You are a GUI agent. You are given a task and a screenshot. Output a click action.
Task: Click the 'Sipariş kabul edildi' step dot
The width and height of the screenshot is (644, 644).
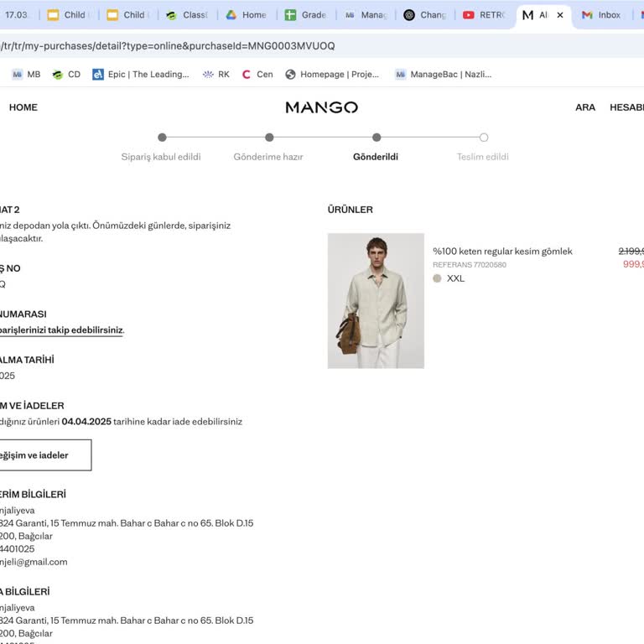[x=162, y=138]
